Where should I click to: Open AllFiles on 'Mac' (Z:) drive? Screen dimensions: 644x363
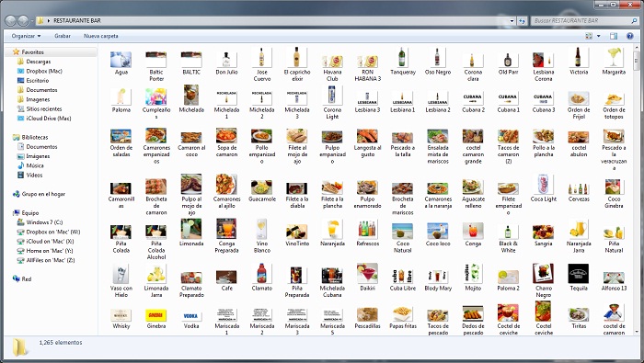(51, 260)
